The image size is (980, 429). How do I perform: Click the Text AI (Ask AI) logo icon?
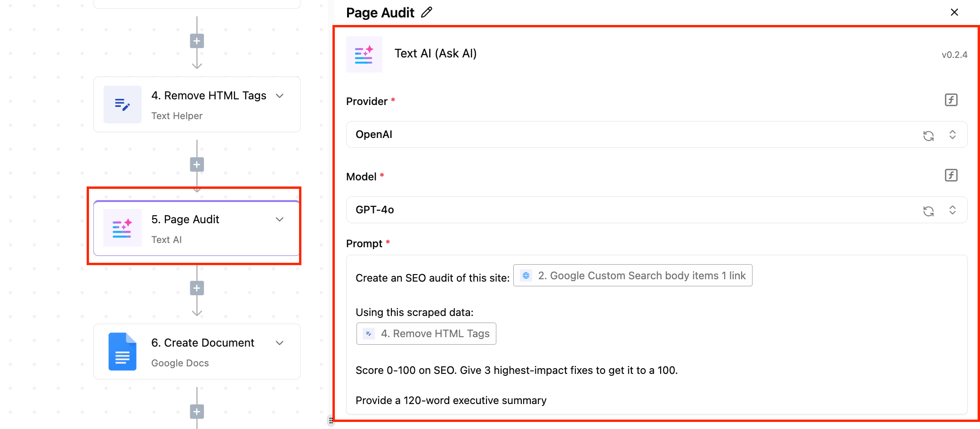tap(364, 54)
